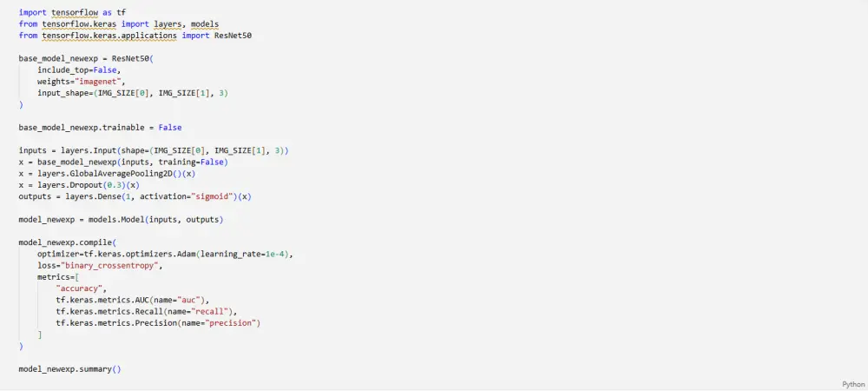The image size is (868, 391).
Task: Click the import tensorflow as tf line
Action: pos(73,12)
